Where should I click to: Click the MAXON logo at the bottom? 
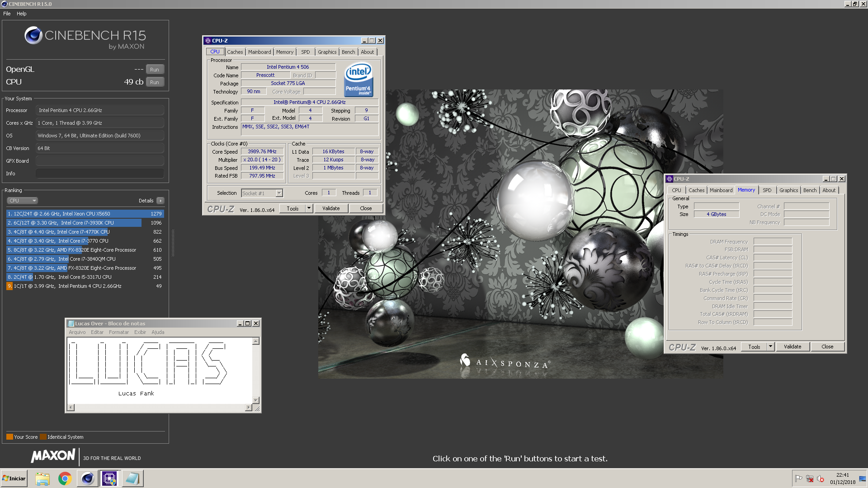(53, 455)
